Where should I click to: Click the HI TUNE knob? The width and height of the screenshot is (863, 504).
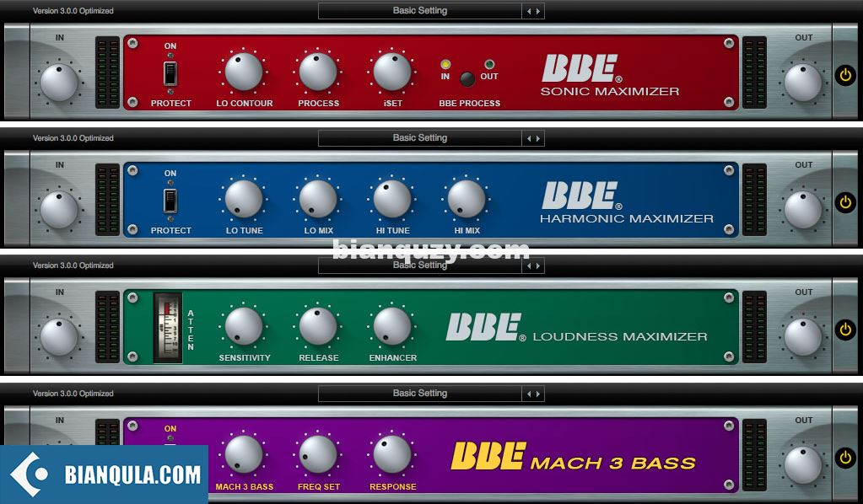click(x=392, y=199)
